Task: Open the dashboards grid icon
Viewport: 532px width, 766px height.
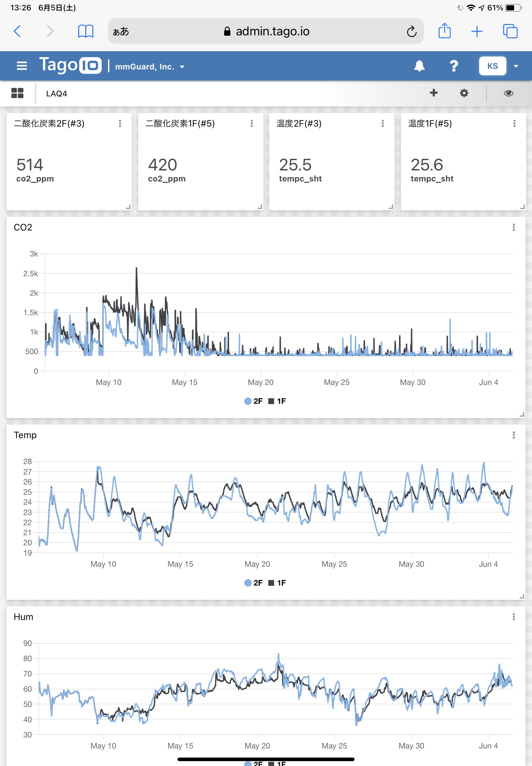Action: (x=17, y=93)
